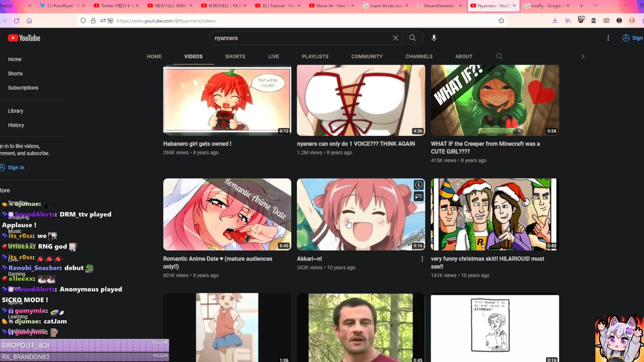Clear the nyanners search text
The height and width of the screenshot is (362, 644).
point(395,38)
